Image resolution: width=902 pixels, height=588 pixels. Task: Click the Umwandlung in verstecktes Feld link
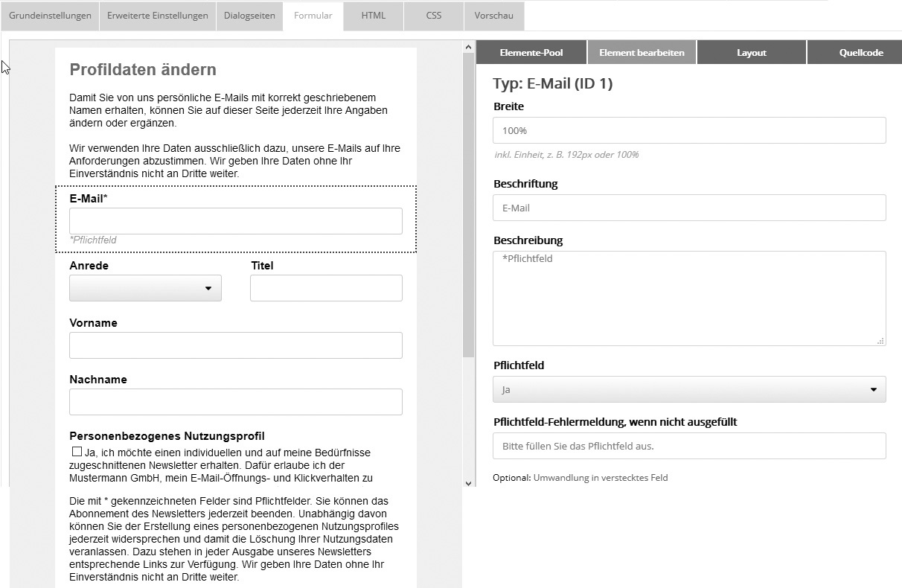point(600,478)
